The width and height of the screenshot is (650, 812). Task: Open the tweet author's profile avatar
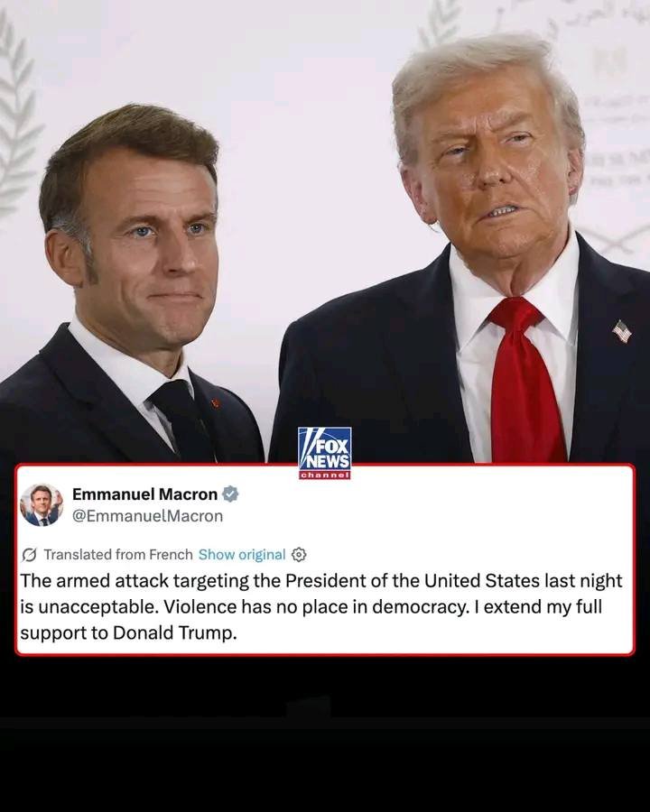pyautogui.click(x=42, y=505)
